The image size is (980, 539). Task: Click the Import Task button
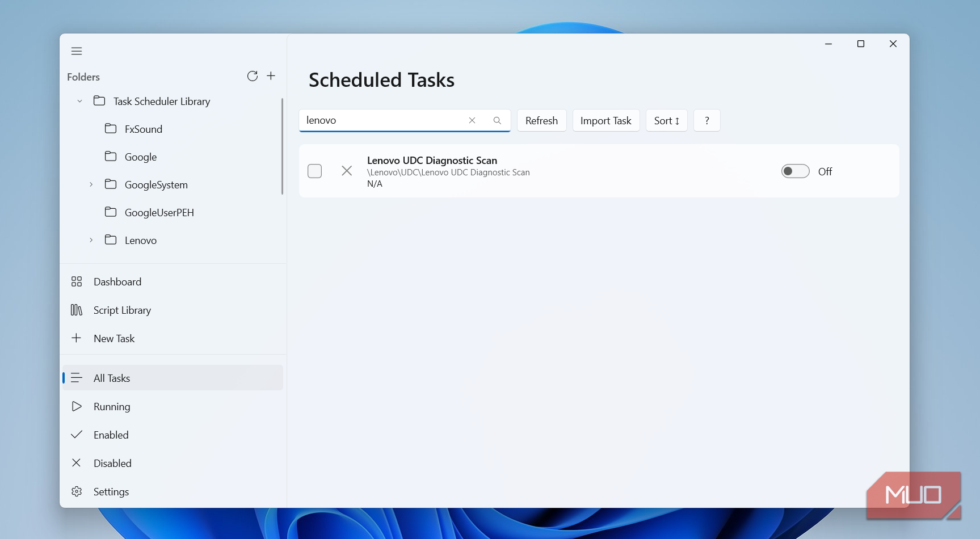click(x=606, y=120)
